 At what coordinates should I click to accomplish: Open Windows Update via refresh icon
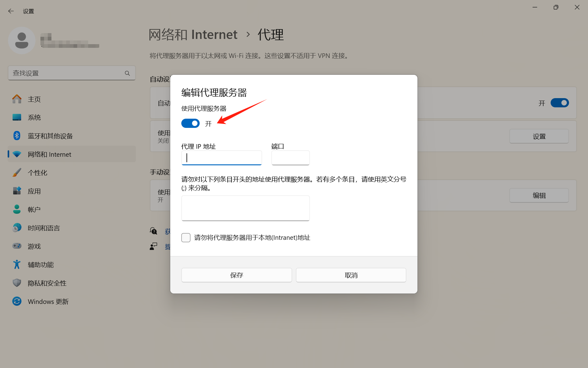tap(17, 301)
